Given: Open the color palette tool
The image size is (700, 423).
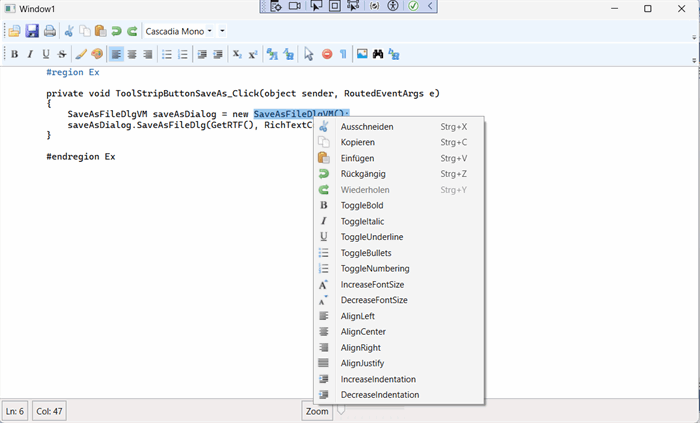Looking at the screenshot, I should click(97, 54).
